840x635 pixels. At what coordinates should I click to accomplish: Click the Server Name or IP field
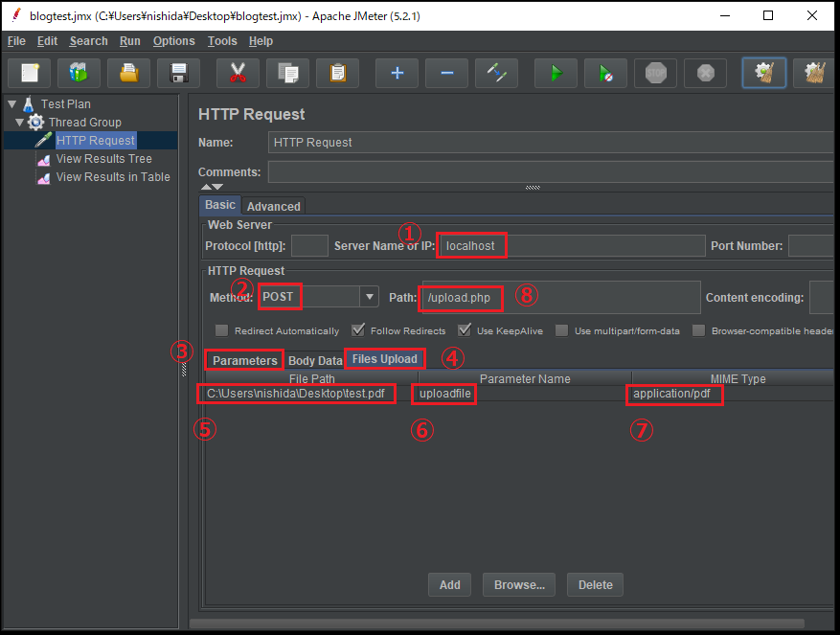(x=572, y=246)
